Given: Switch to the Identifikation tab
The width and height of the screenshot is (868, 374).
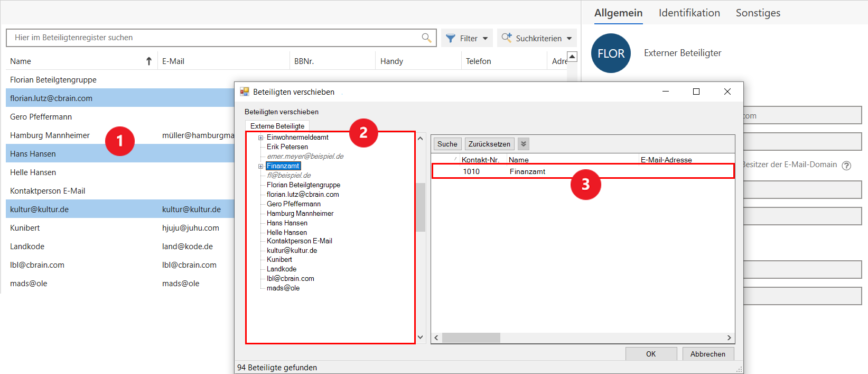Looking at the screenshot, I should [689, 13].
